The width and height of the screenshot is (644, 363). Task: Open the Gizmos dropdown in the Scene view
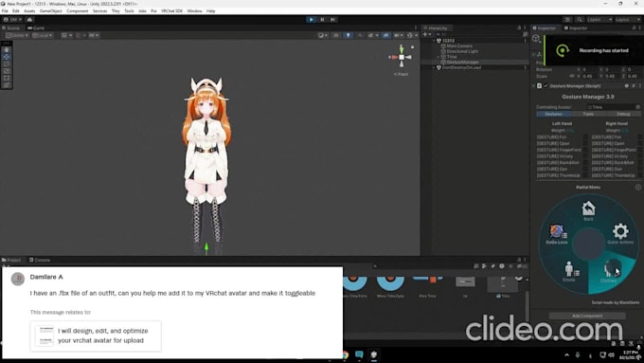click(412, 35)
